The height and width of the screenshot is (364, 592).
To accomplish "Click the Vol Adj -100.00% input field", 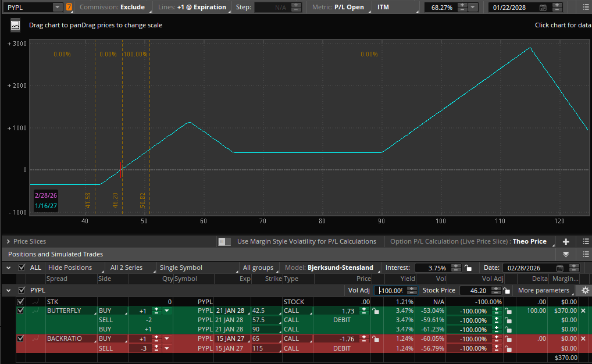I will point(391,290).
